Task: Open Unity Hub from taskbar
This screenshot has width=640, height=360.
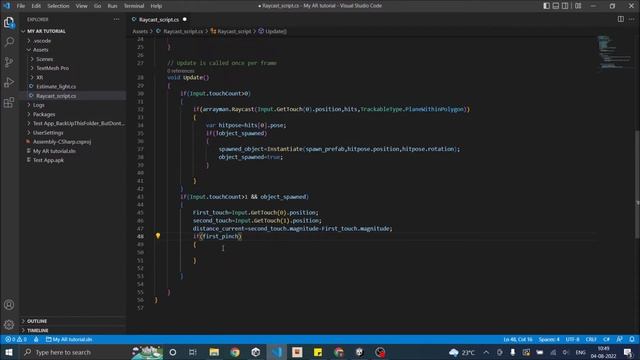Action: (256, 352)
